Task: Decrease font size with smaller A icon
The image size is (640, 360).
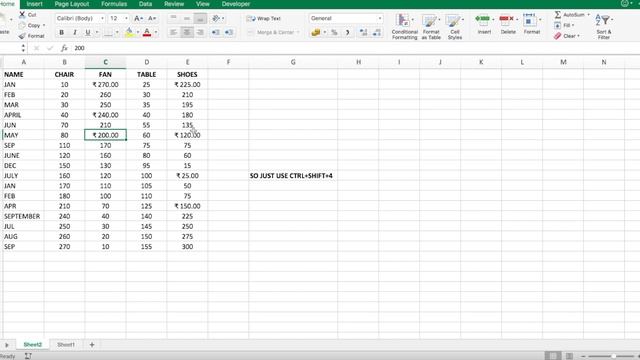Action: (x=152, y=18)
